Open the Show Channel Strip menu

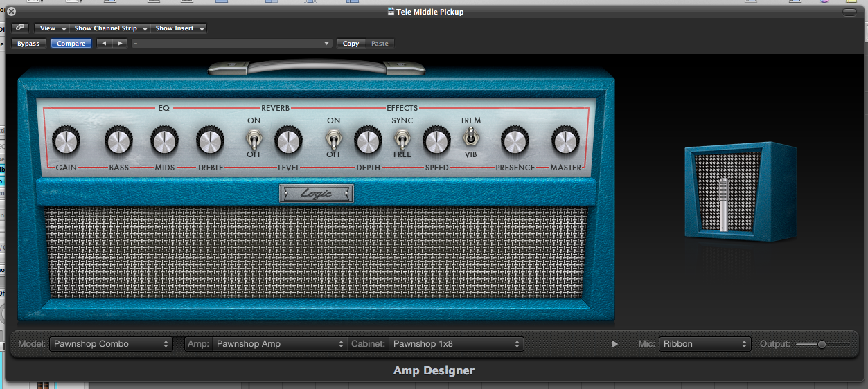click(x=111, y=28)
